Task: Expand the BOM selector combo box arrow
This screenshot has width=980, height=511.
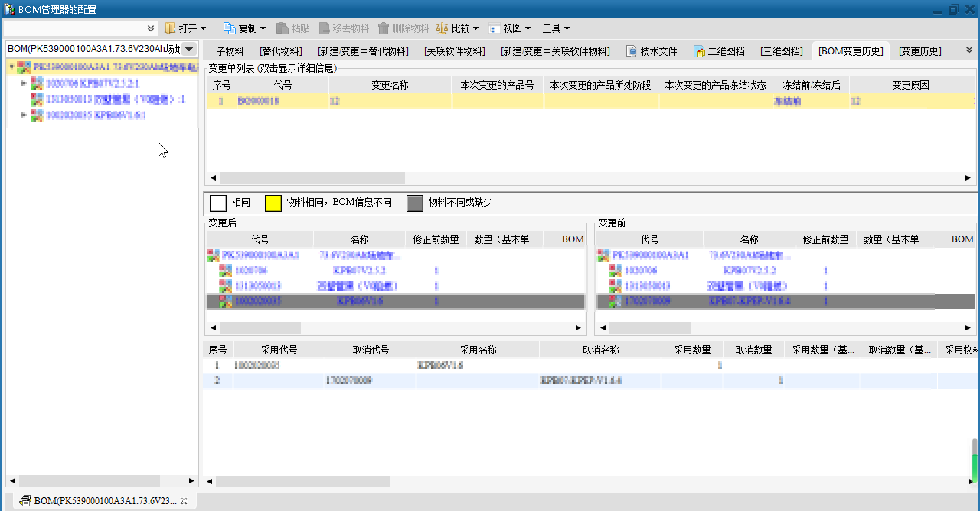Action: (x=189, y=49)
